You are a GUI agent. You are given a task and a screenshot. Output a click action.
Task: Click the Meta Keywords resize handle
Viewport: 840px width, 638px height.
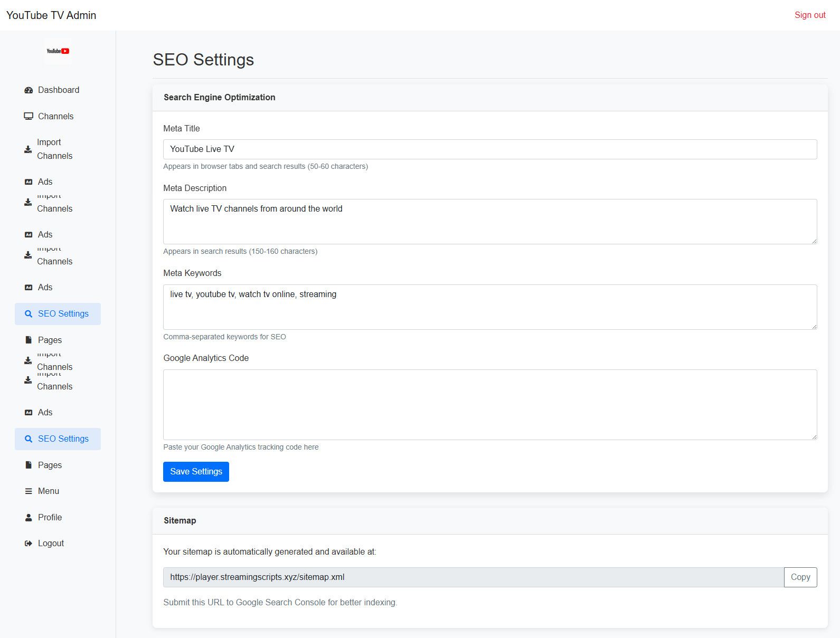click(814, 326)
